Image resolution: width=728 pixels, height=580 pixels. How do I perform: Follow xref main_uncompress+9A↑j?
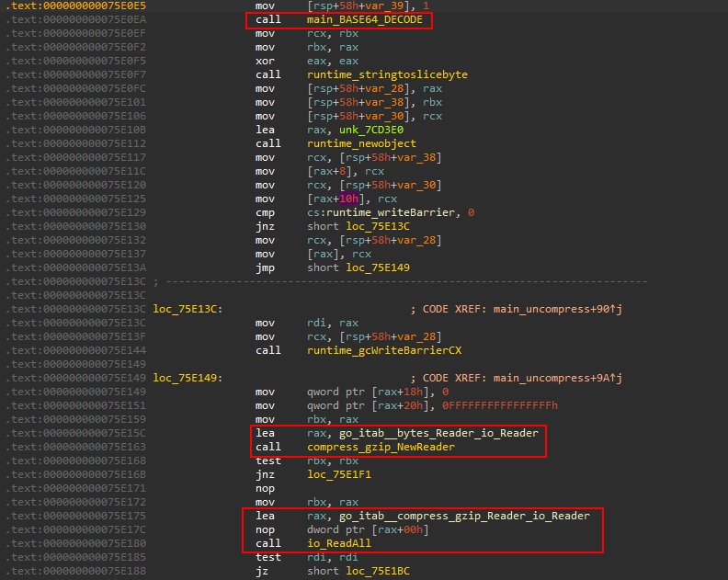coord(558,378)
